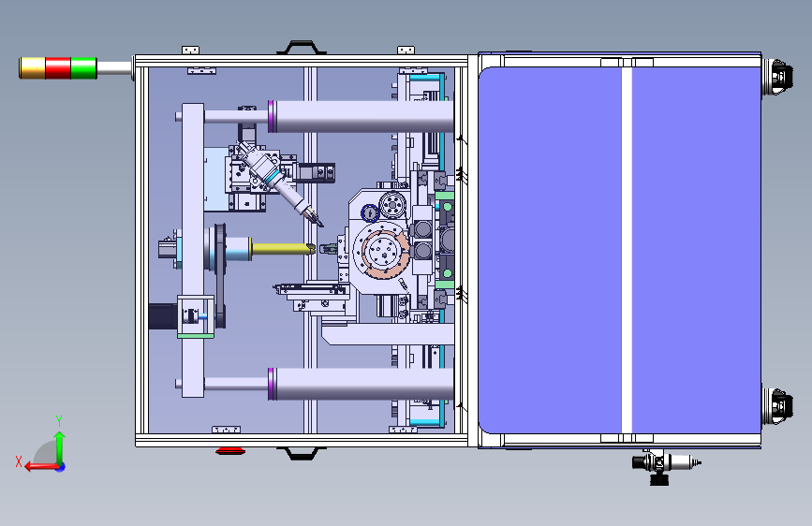Image resolution: width=812 pixels, height=526 pixels.
Task: Select the white vertical strip on the blue cover
Action: 627,250
